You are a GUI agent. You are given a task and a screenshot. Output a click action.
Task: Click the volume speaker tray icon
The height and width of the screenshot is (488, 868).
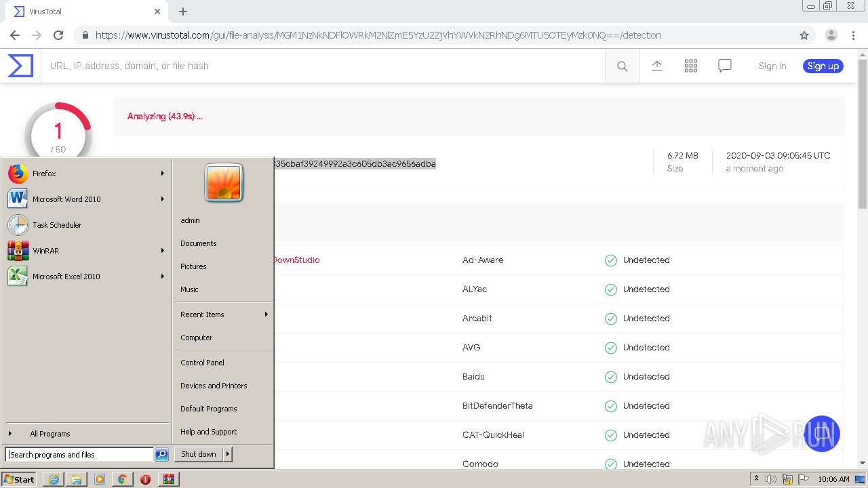[x=771, y=479]
